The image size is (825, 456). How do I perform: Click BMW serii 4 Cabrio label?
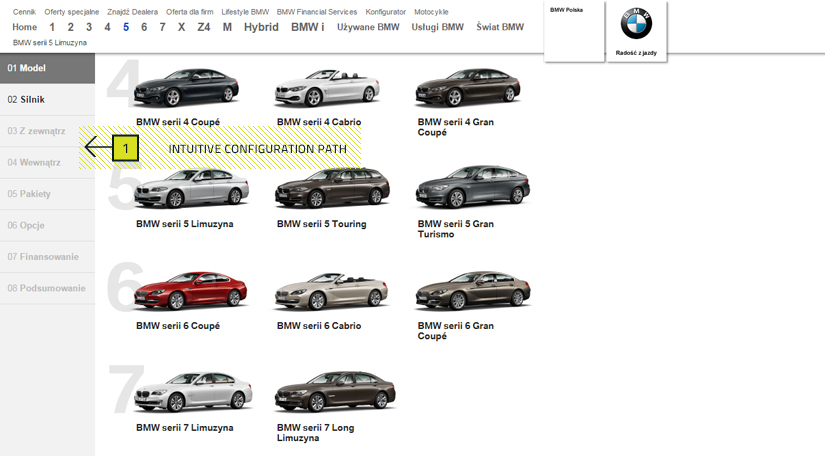(319, 122)
